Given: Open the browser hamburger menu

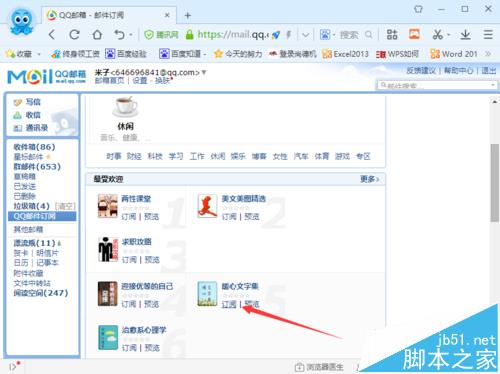Looking at the screenshot, I should (x=488, y=34).
